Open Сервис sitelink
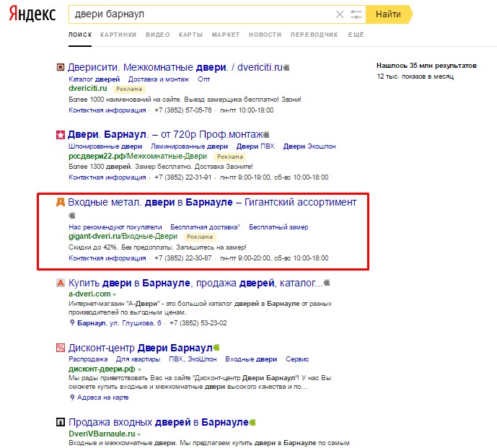The width and height of the screenshot is (497, 448). click(x=297, y=359)
